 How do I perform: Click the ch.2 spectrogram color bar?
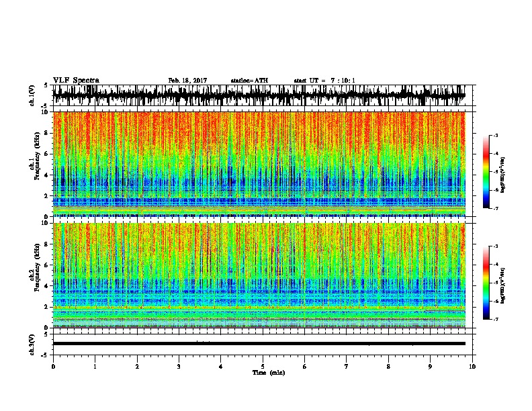coord(486,283)
